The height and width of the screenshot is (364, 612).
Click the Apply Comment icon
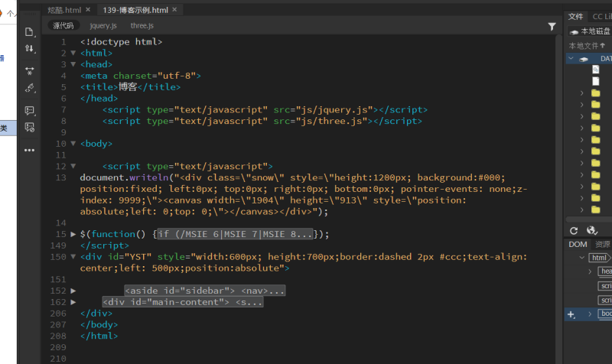coord(30,111)
